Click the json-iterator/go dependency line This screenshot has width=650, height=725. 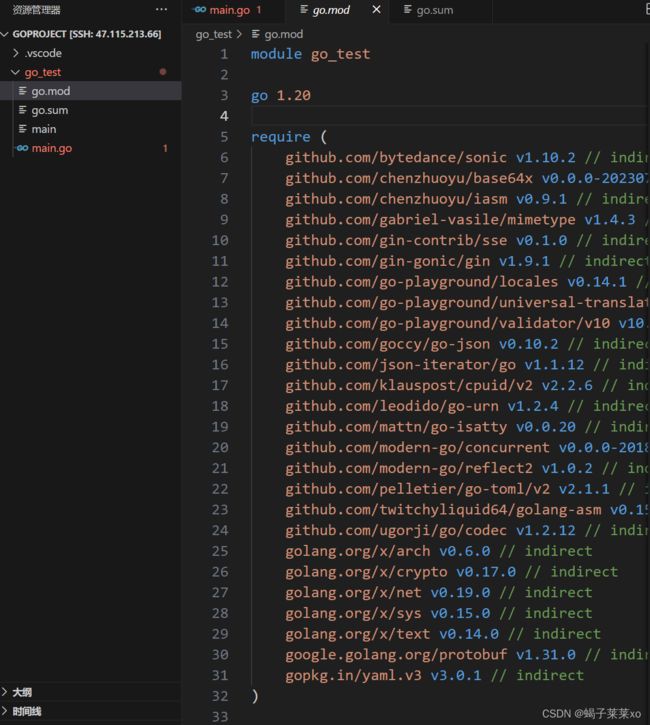[x=467, y=365]
